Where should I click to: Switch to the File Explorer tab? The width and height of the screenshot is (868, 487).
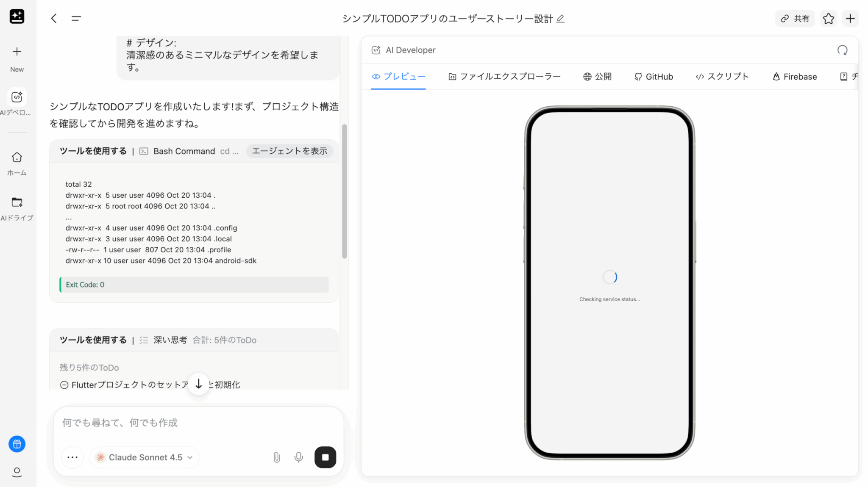click(x=504, y=77)
